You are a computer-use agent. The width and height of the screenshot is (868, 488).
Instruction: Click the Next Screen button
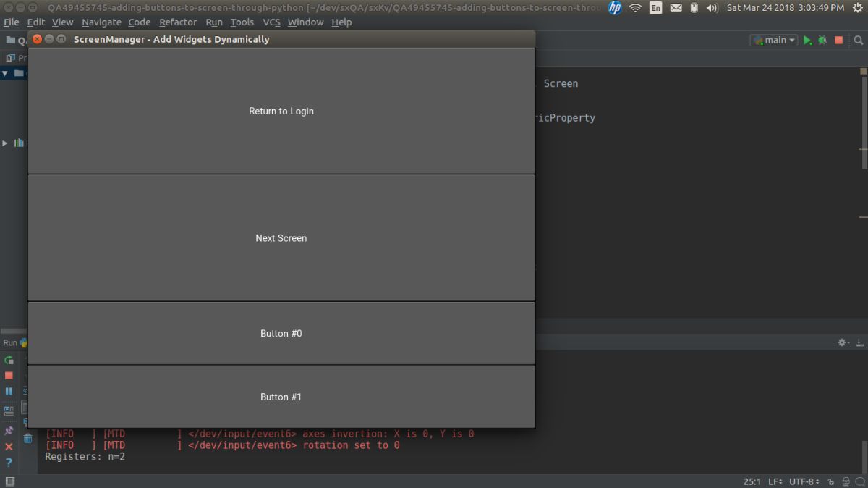[x=281, y=237]
